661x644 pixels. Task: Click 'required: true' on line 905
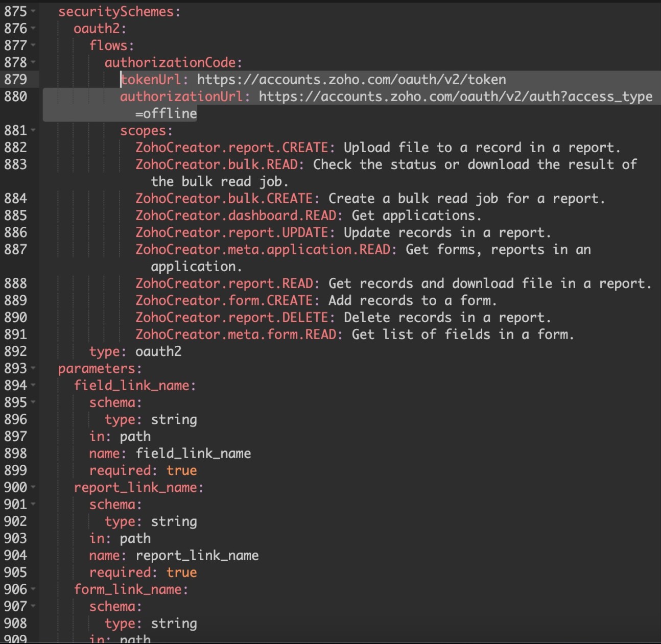click(x=143, y=572)
